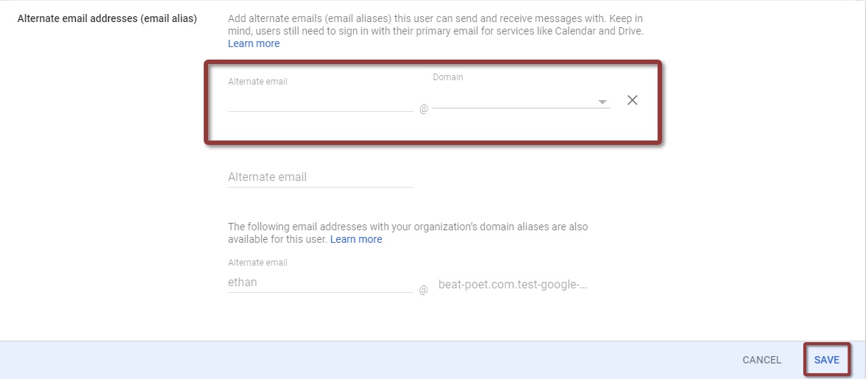Click the ethan alternate email field
The image size is (868, 387).
click(321, 283)
